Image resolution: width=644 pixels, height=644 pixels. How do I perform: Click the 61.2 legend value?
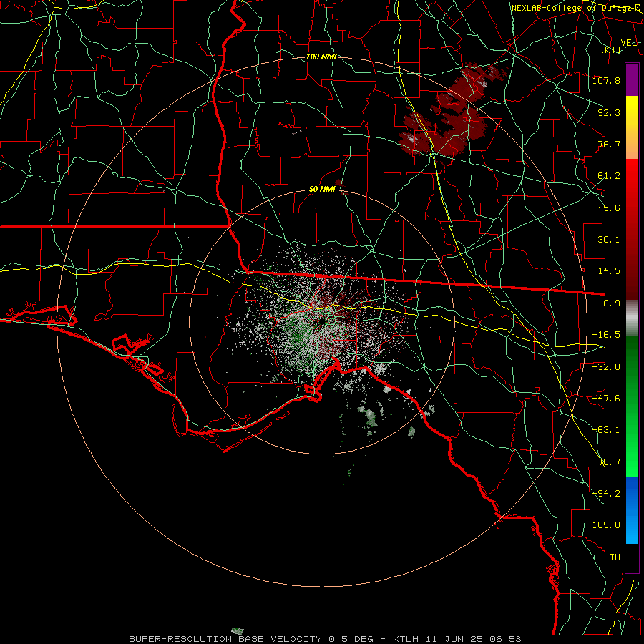609,176
